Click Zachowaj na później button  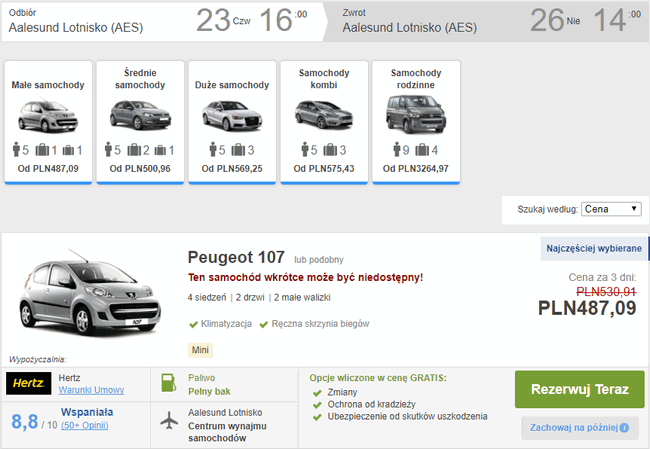coord(580,427)
